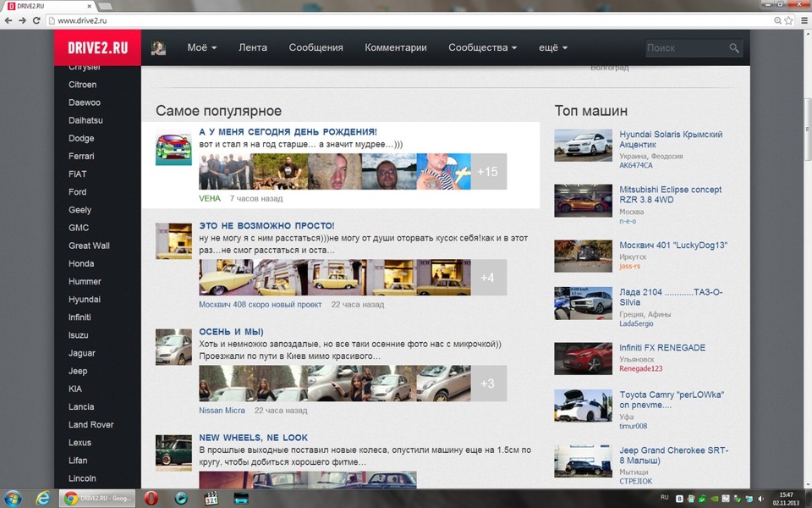Viewport: 812px width, 508px height.
Task: Click the search magnifier icon in Поиск
Action: coord(734,47)
